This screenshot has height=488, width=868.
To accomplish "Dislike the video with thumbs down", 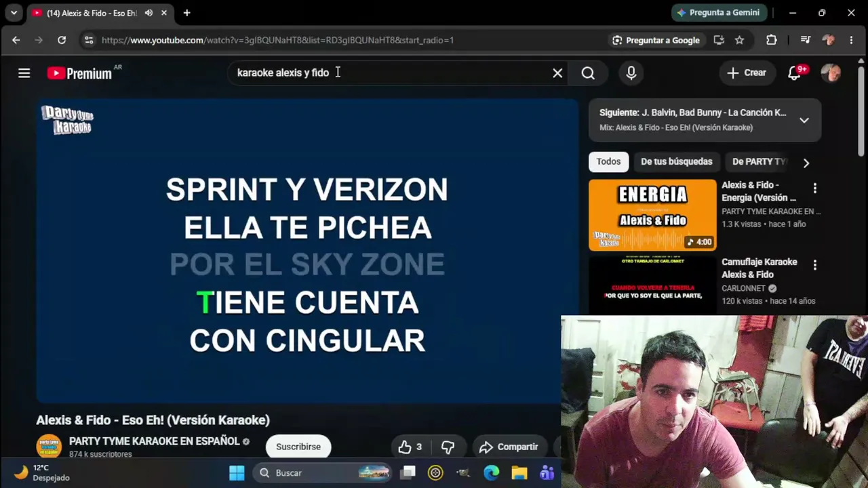I will click(448, 447).
